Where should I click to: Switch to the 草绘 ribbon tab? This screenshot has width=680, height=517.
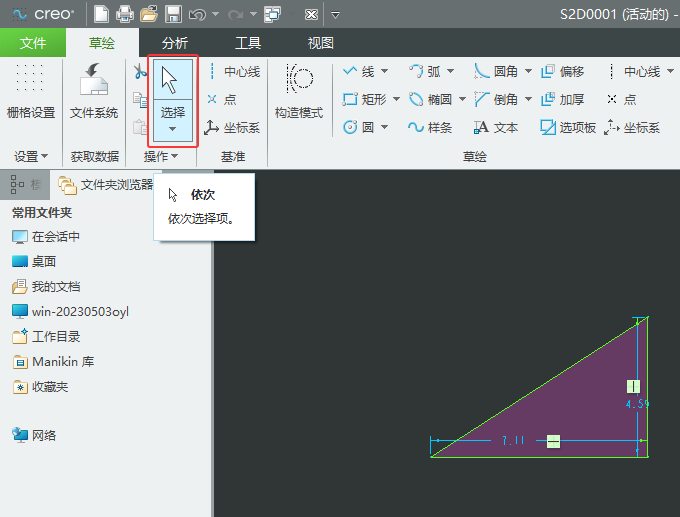tap(102, 43)
